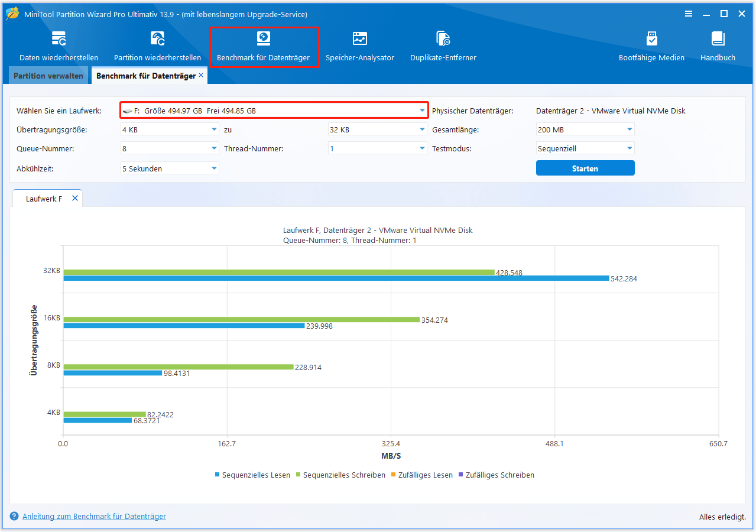Click Zufälliges Lesen legend entry
756x532 pixels.
421,475
